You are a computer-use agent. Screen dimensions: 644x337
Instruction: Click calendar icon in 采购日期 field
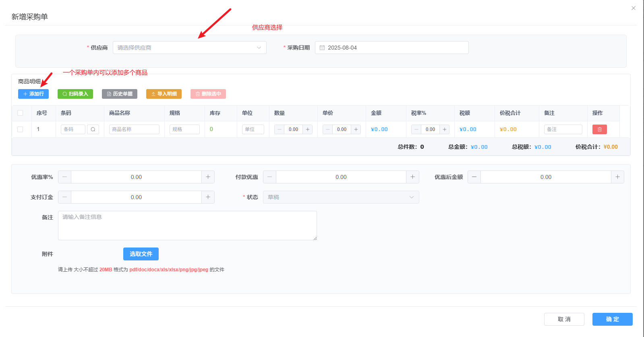pyautogui.click(x=322, y=48)
